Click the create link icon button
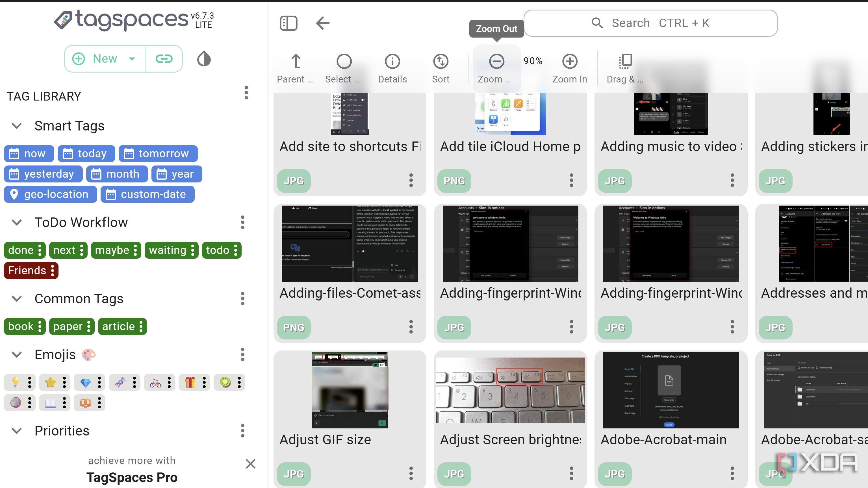Image resolution: width=868 pixels, height=488 pixels. click(164, 59)
